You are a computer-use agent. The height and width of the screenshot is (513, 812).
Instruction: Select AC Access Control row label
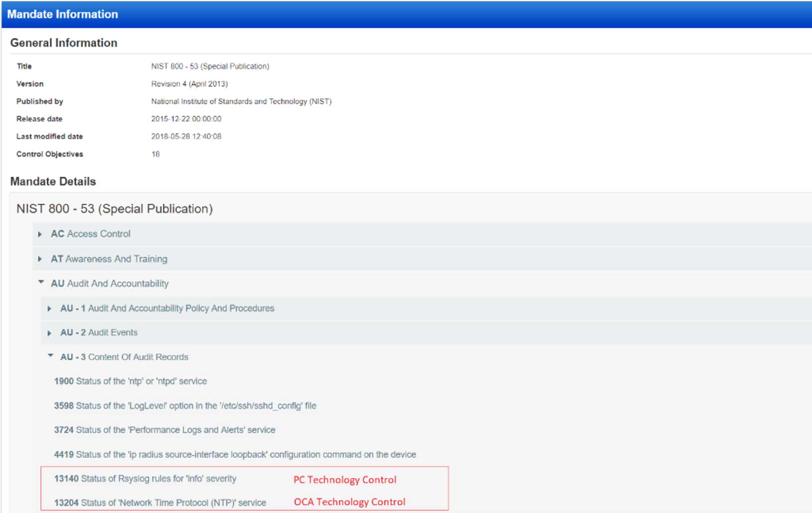[91, 234]
